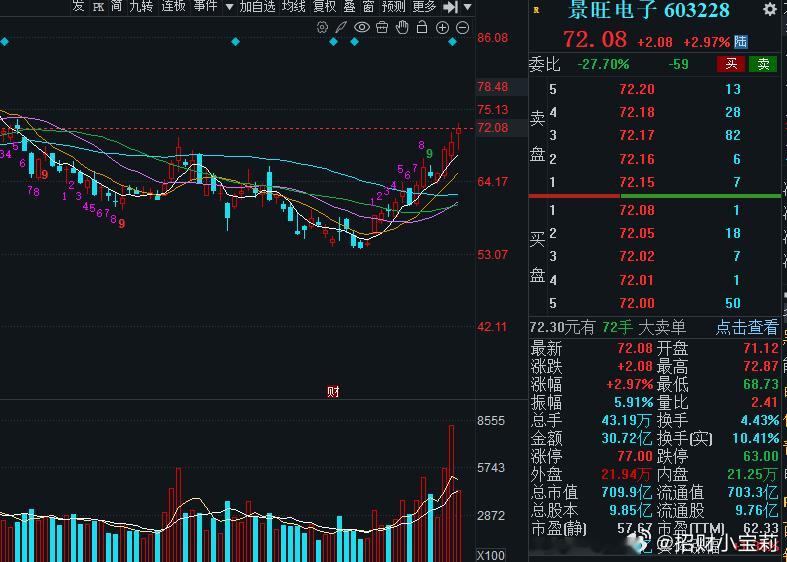Image resolution: width=787 pixels, height=562 pixels.
Task: Click the buy/sell ratio bar
Action: point(654,196)
